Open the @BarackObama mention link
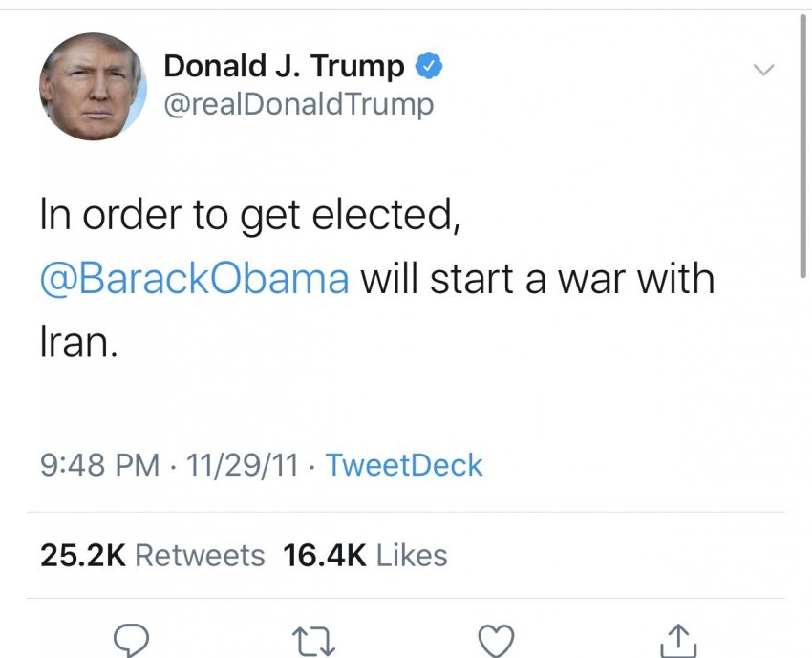The height and width of the screenshot is (658, 812). 194,279
